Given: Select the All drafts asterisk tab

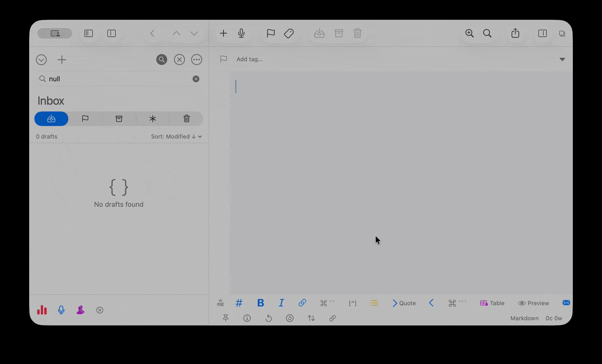Looking at the screenshot, I should pyautogui.click(x=153, y=119).
